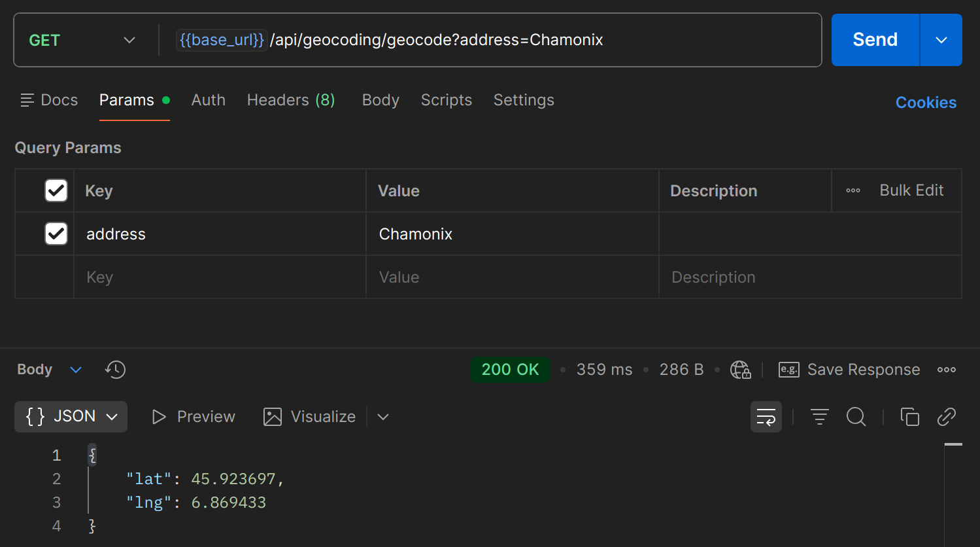The width and height of the screenshot is (980, 547).
Task: Click Bulk Edit
Action: point(911,190)
